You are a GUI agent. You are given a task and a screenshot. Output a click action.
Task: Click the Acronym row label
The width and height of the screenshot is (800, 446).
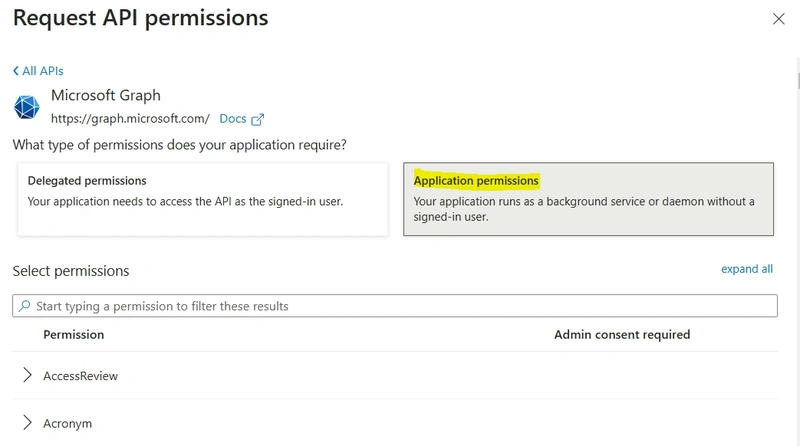point(67,424)
